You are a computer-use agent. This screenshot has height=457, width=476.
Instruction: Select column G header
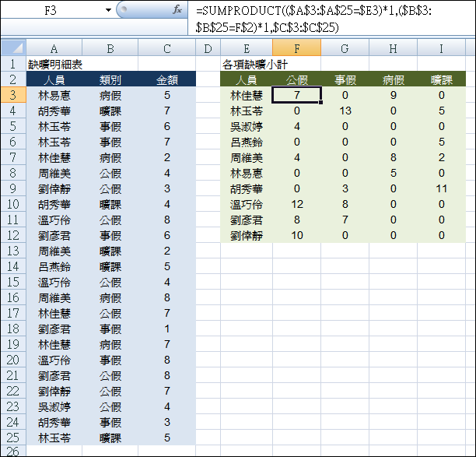pos(345,48)
